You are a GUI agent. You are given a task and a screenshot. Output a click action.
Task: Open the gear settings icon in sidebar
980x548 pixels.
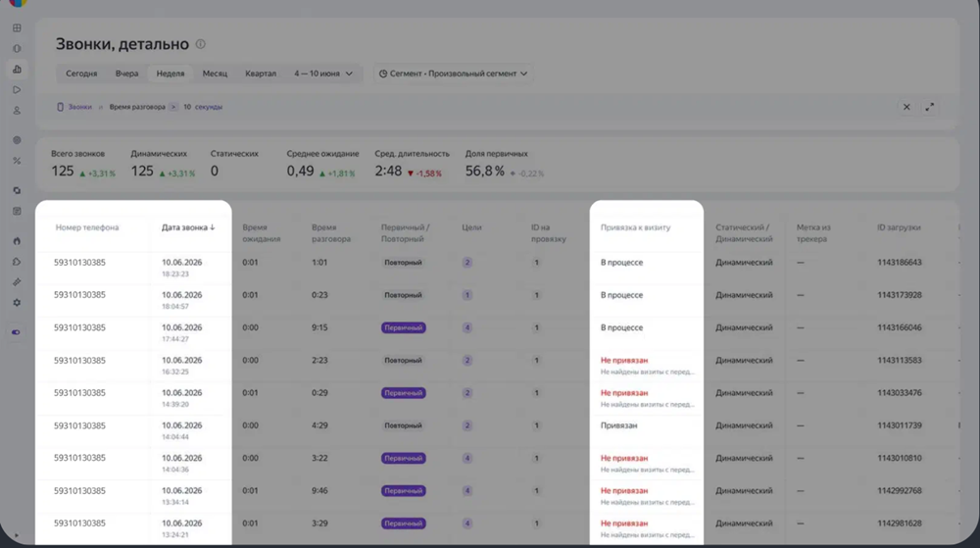pos(17,303)
